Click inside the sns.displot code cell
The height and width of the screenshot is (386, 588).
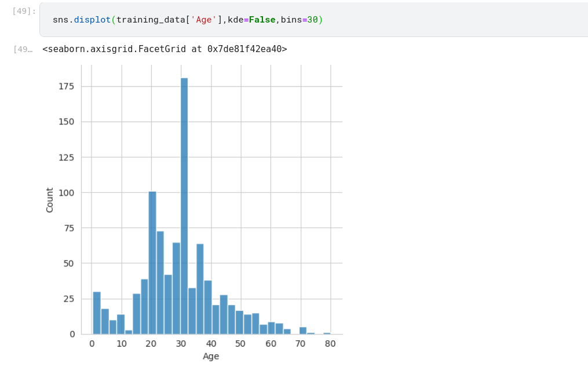[406, 20]
